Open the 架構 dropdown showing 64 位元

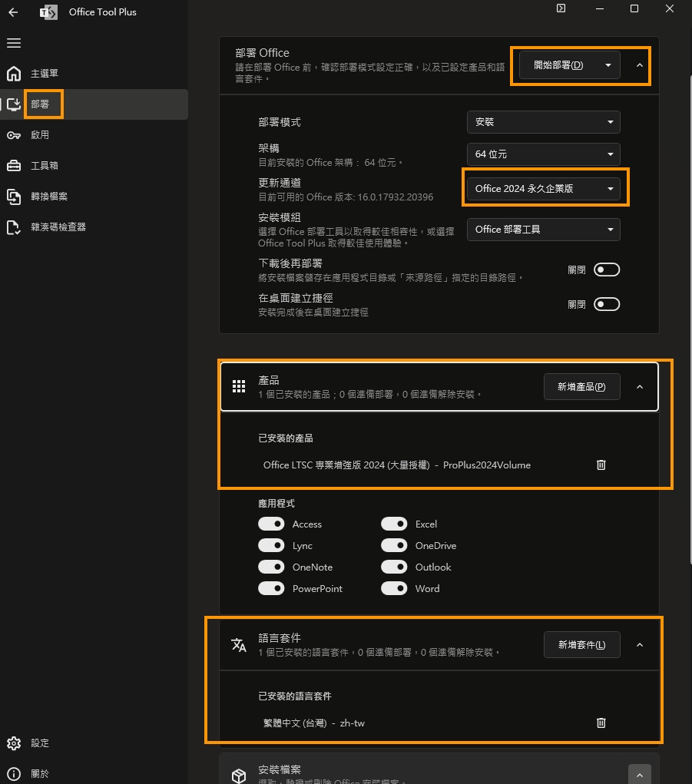click(x=544, y=154)
